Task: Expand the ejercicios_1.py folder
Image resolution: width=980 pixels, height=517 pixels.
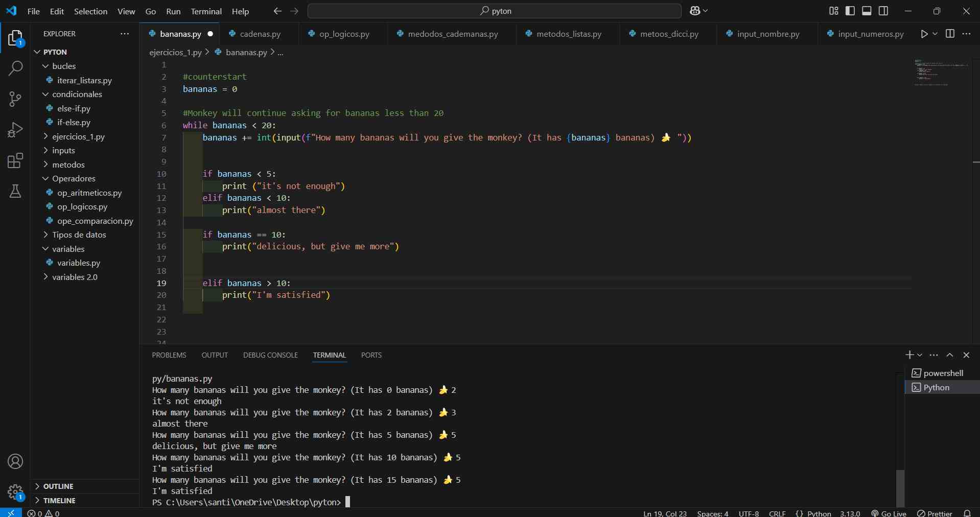Action: [x=85, y=136]
